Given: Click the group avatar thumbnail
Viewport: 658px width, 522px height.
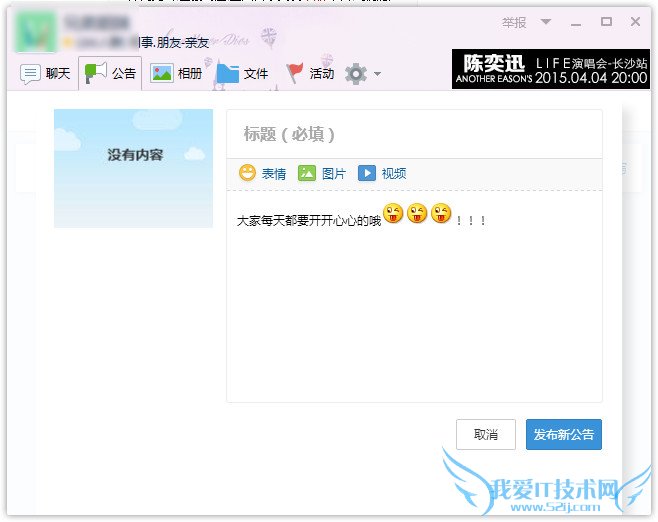Looking at the screenshot, I should click(x=36, y=32).
